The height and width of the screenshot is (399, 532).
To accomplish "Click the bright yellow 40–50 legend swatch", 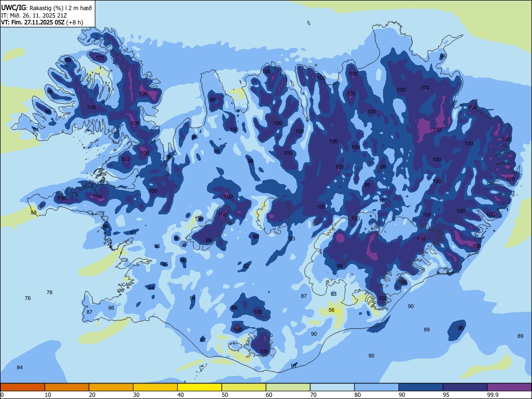I will pyautogui.click(x=199, y=387).
